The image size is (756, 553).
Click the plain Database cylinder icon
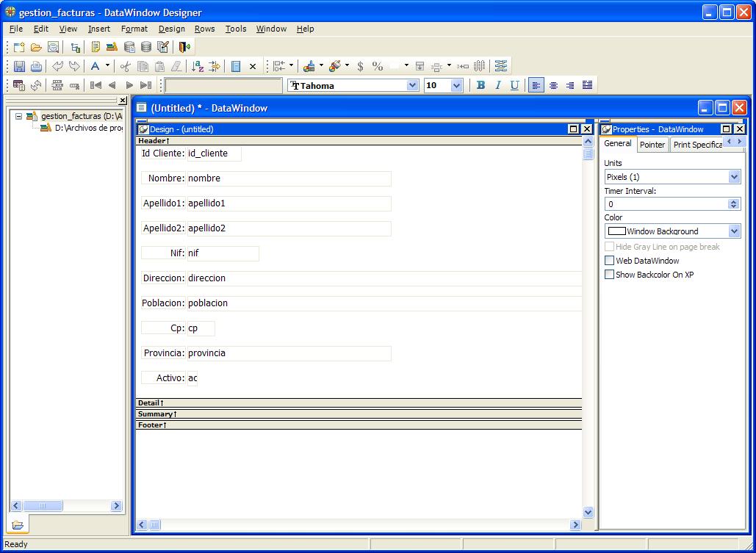click(146, 47)
